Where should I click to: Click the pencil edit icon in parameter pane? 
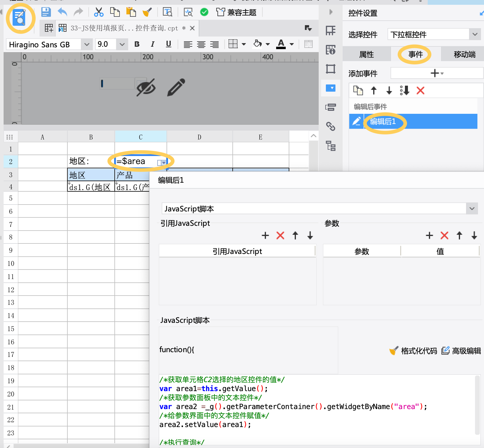176,87
